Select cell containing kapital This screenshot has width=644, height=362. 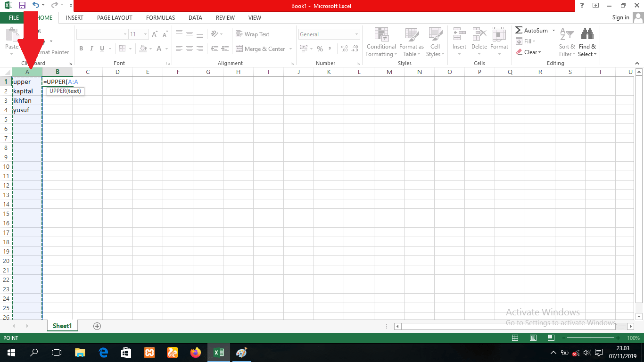pos(27,91)
